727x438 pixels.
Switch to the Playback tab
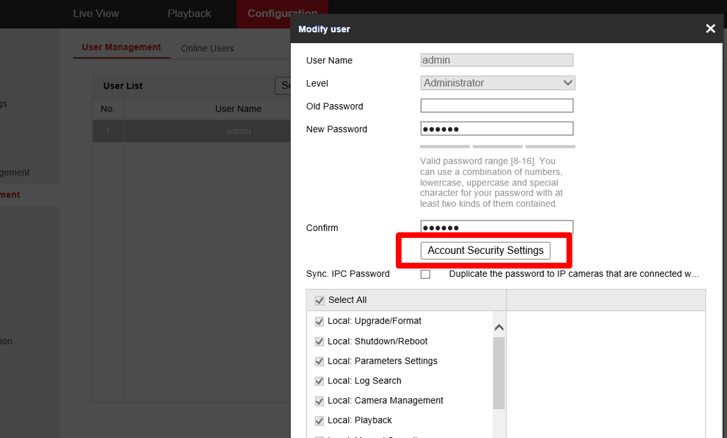[189, 13]
